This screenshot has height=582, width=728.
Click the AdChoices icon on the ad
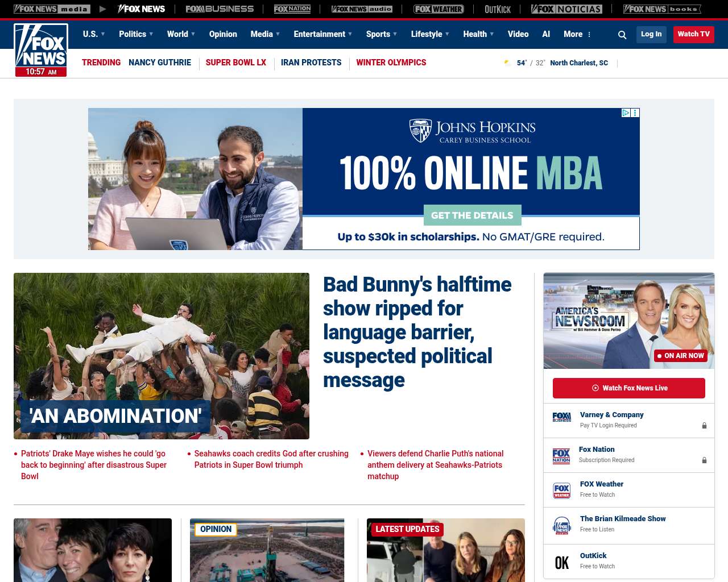tap(626, 113)
